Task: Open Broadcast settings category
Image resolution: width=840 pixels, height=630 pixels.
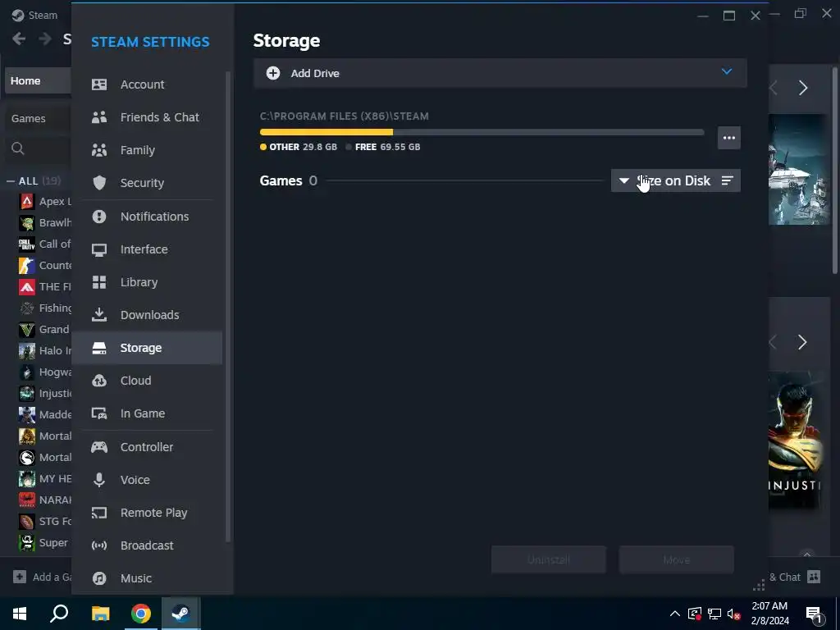Action: coord(147,546)
